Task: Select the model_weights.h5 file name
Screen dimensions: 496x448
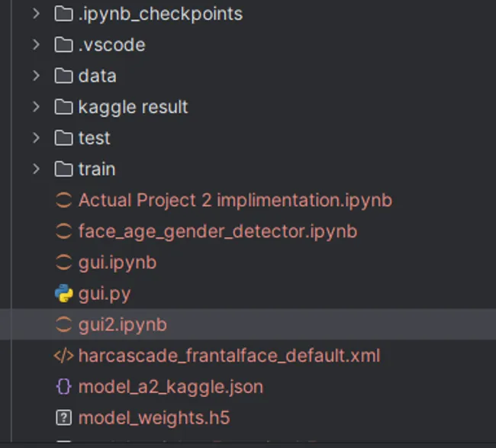Action: pos(153,417)
